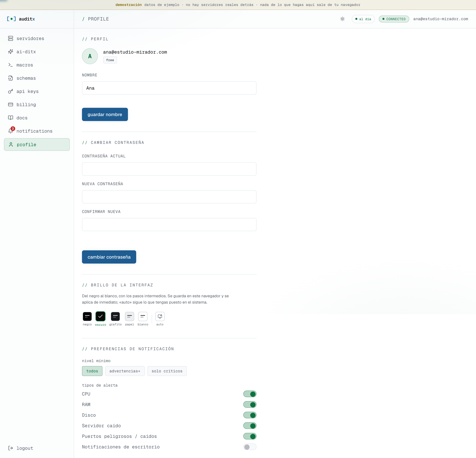Turn off Disco alert toggle

tap(250, 415)
